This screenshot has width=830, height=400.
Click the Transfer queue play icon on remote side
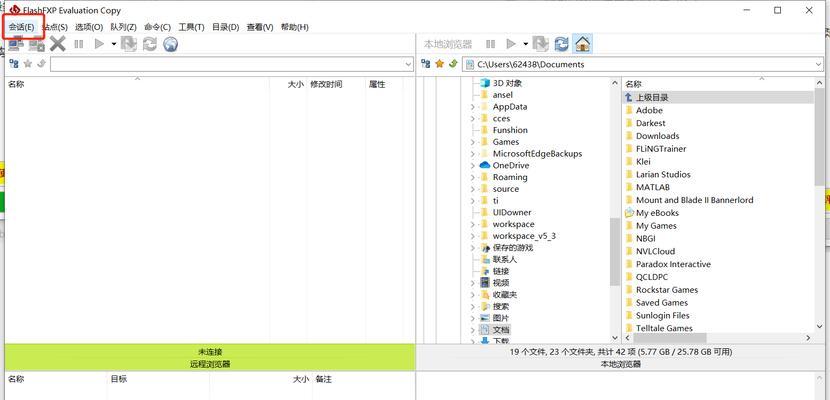click(98, 44)
